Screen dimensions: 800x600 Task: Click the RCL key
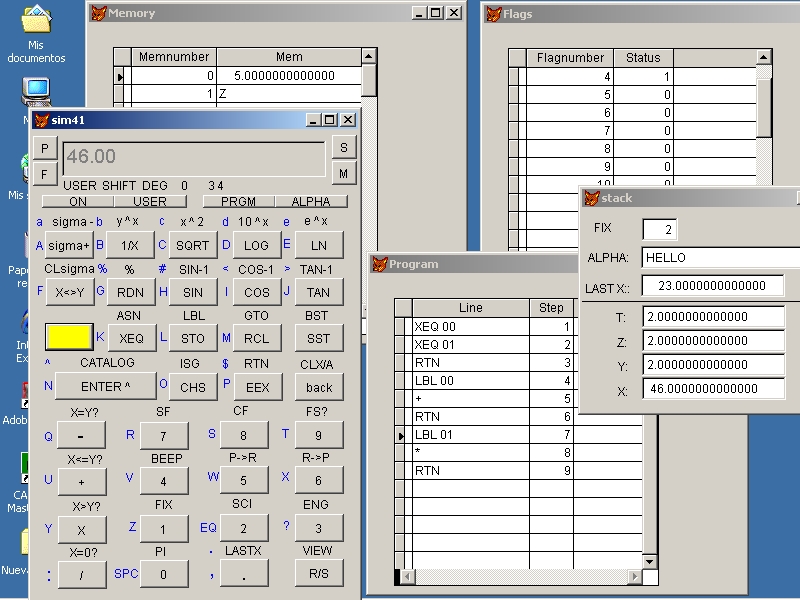tap(257, 338)
